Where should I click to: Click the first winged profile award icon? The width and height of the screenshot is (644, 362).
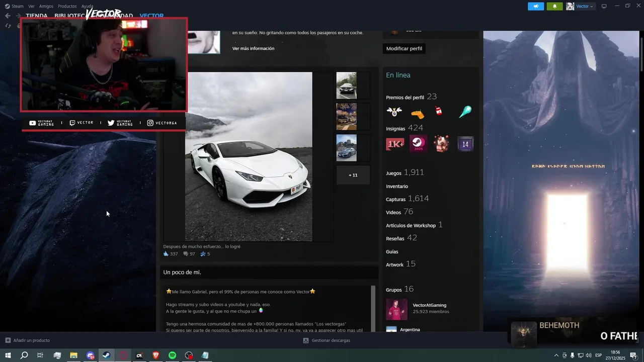(x=394, y=112)
